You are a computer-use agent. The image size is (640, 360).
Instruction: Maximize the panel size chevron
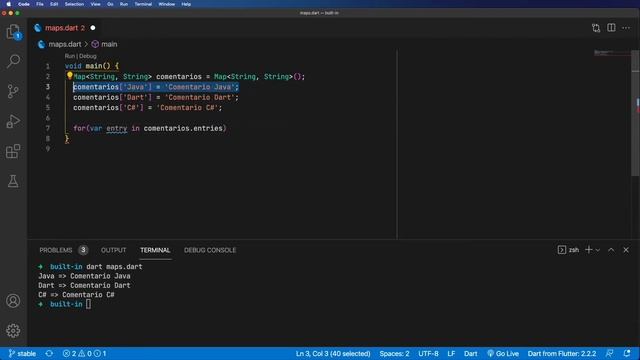(611, 250)
